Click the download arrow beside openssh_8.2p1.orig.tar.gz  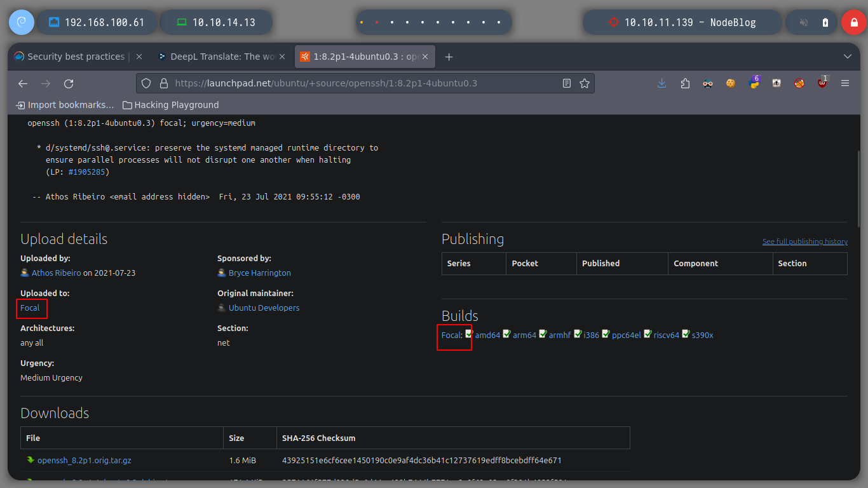[x=30, y=460]
